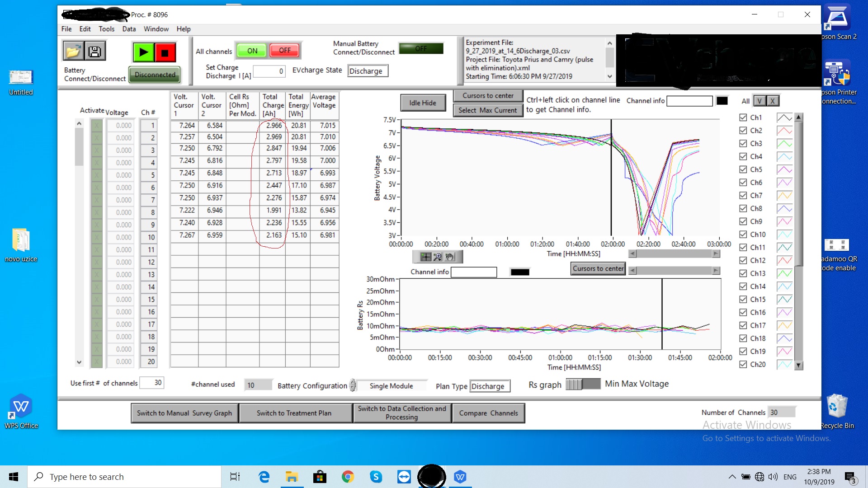Select the graph hand pan tool

449,257
